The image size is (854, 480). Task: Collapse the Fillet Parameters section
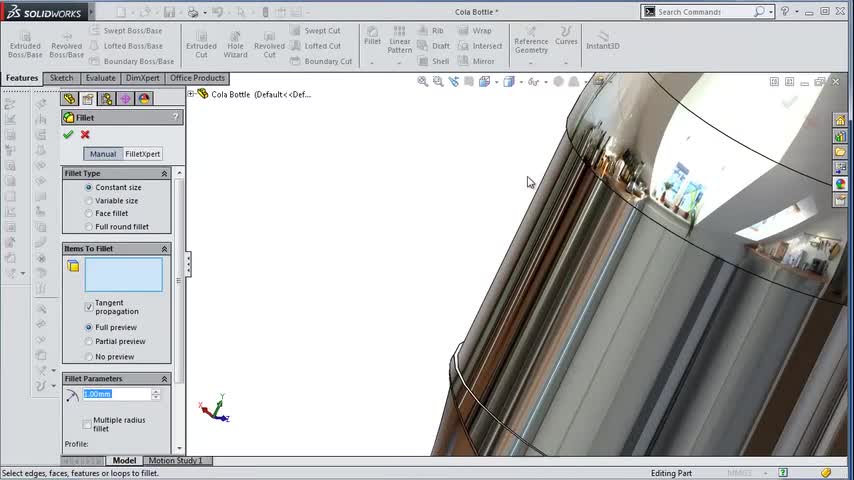click(x=164, y=379)
